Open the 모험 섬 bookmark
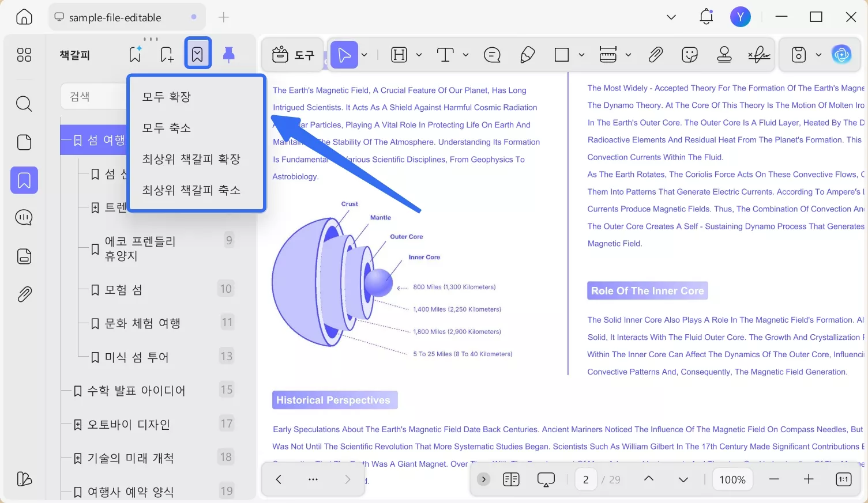868x503 pixels. (123, 290)
